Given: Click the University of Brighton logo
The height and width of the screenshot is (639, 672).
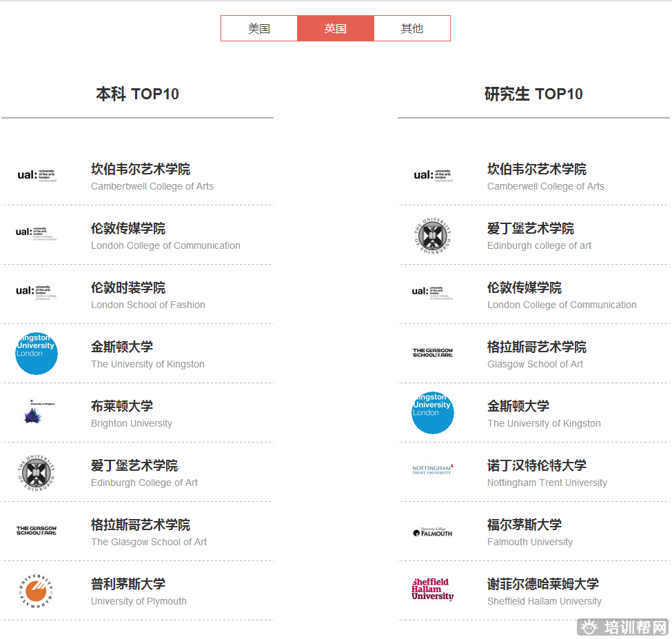Looking at the screenshot, I should (36, 412).
